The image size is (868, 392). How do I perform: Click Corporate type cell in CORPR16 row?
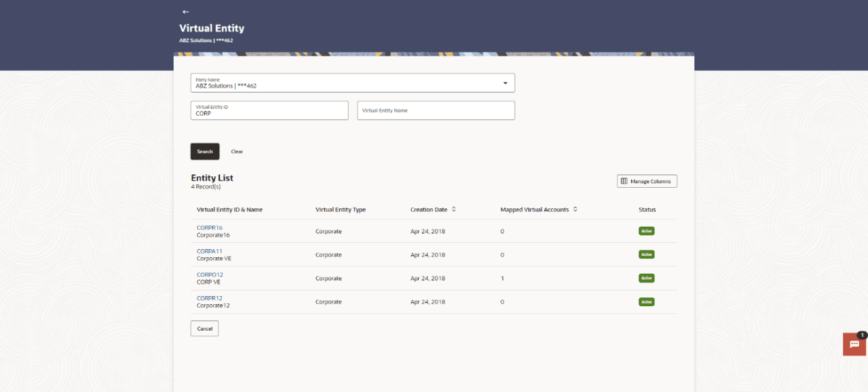328,231
